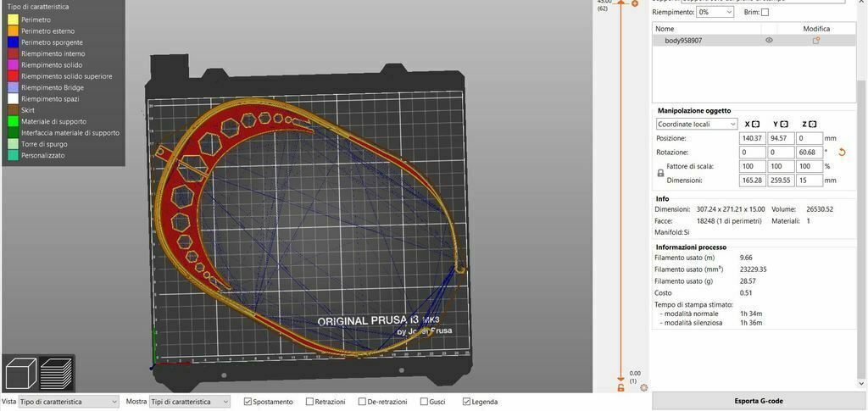Click the Riempimento spazi white swatch
The height and width of the screenshot is (411, 868).
13,99
